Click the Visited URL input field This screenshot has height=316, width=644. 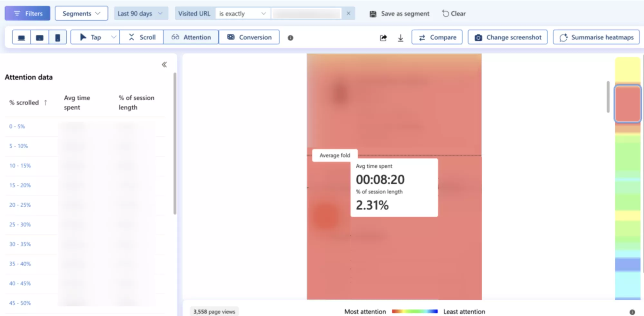[x=306, y=14]
